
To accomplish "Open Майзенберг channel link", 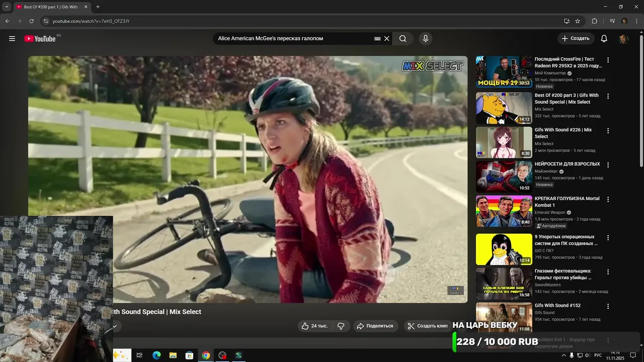I will point(546,171).
